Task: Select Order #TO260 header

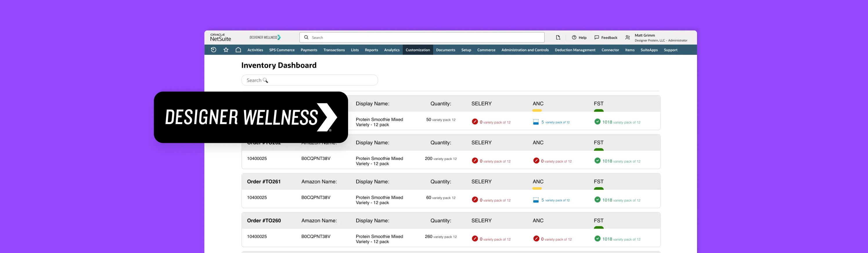Action: (x=264, y=221)
